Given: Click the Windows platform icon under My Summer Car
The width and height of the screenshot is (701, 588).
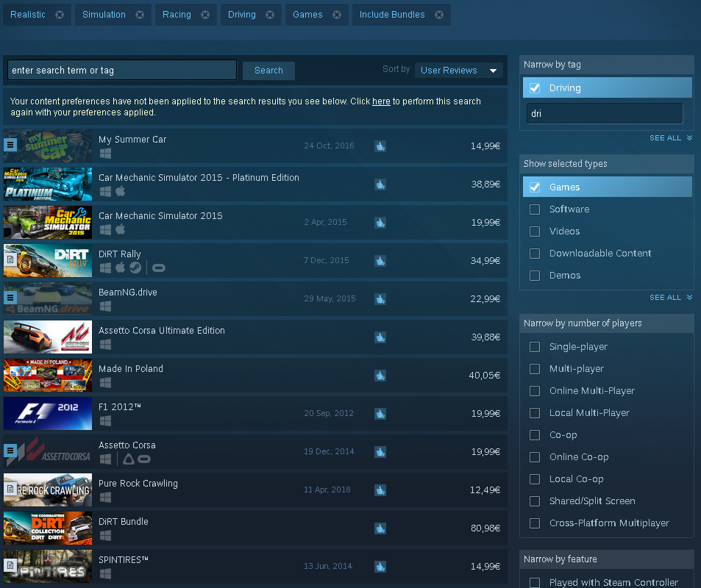Looking at the screenshot, I should click(x=105, y=154).
